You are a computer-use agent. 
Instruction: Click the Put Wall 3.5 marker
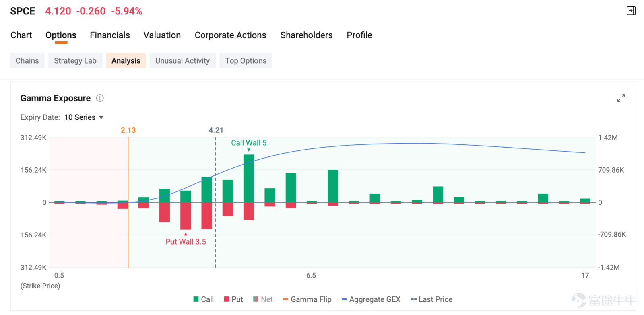(186, 242)
